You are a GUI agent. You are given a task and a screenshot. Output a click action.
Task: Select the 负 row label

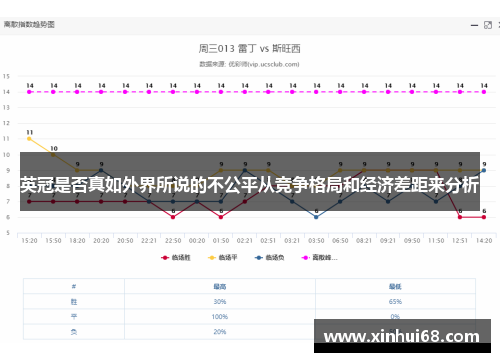pyautogui.click(x=74, y=332)
